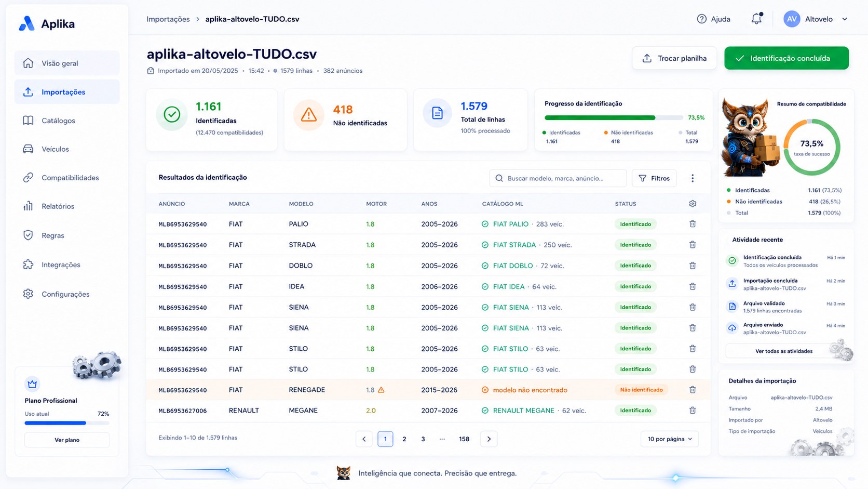Click the Aplika logo icon
The height and width of the screenshot is (489, 868).
tap(26, 23)
